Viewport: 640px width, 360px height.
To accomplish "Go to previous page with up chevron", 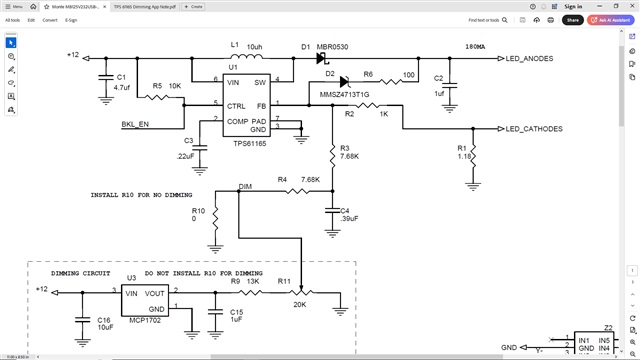I will pyautogui.click(x=632, y=294).
